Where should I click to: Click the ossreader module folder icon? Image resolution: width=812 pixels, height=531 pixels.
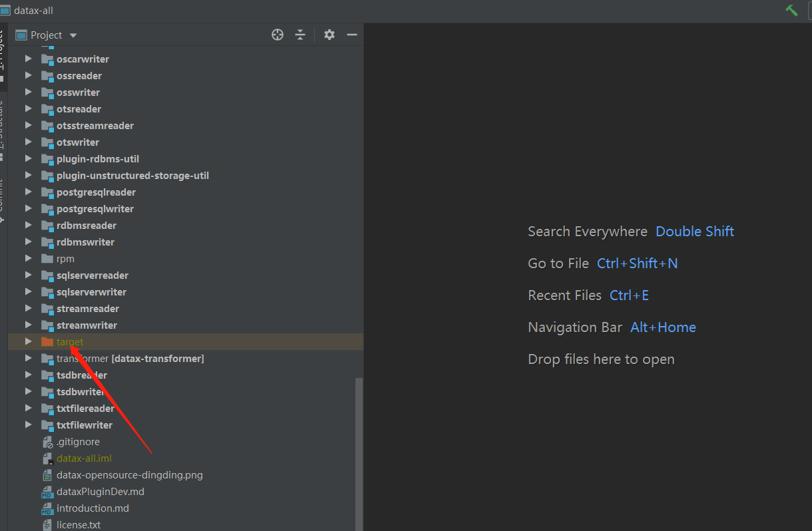pos(47,76)
